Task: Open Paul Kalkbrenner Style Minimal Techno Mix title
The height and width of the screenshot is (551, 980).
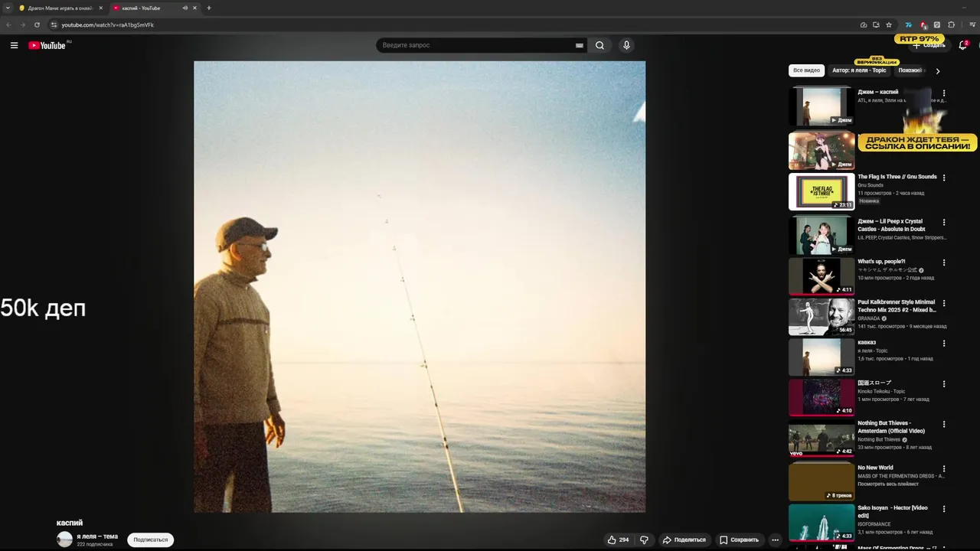Action: 897,306
